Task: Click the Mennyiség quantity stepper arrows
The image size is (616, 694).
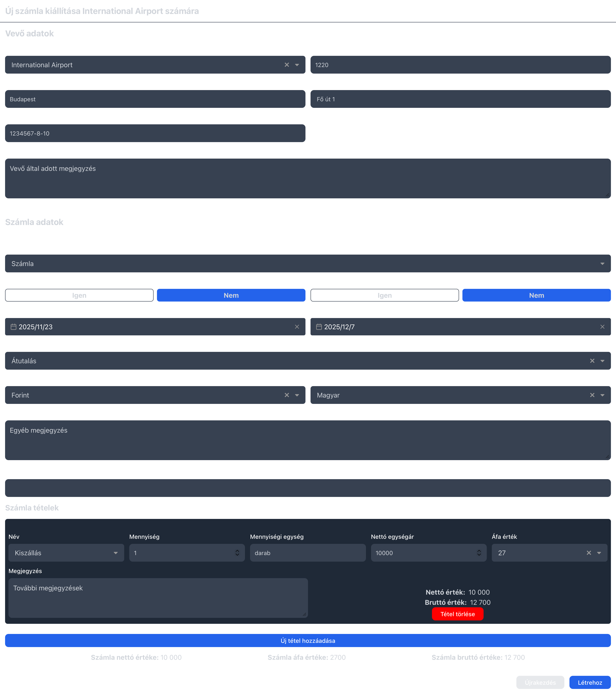Action: [237, 553]
